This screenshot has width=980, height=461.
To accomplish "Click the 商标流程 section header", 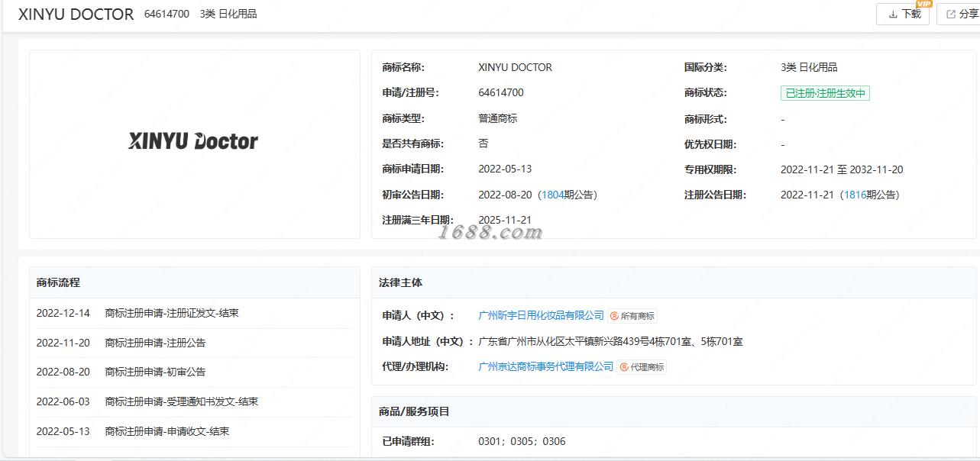I will pos(194,282).
